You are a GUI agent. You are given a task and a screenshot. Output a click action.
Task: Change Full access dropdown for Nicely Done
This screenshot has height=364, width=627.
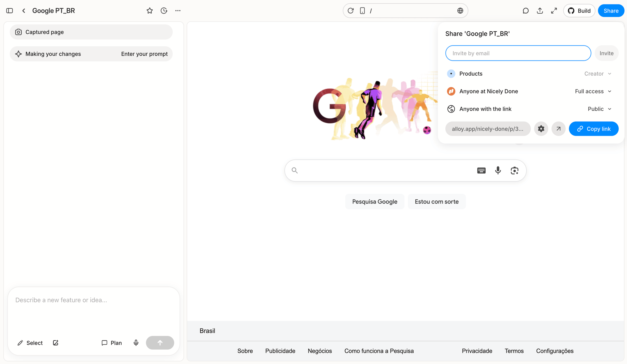(593, 91)
